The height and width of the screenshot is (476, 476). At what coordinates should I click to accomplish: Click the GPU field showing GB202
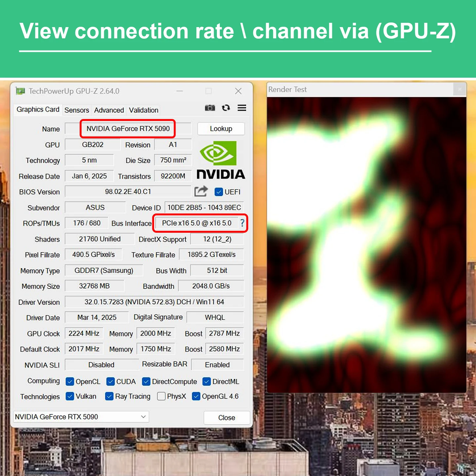click(93, 144)
